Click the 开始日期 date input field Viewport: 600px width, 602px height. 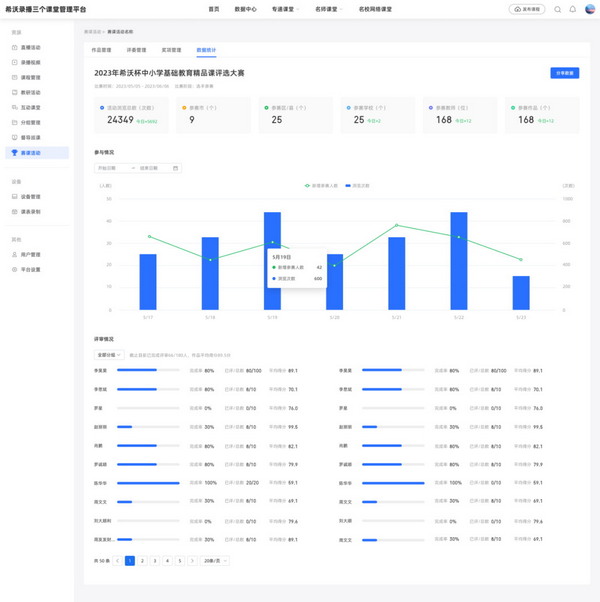(112, 168)
